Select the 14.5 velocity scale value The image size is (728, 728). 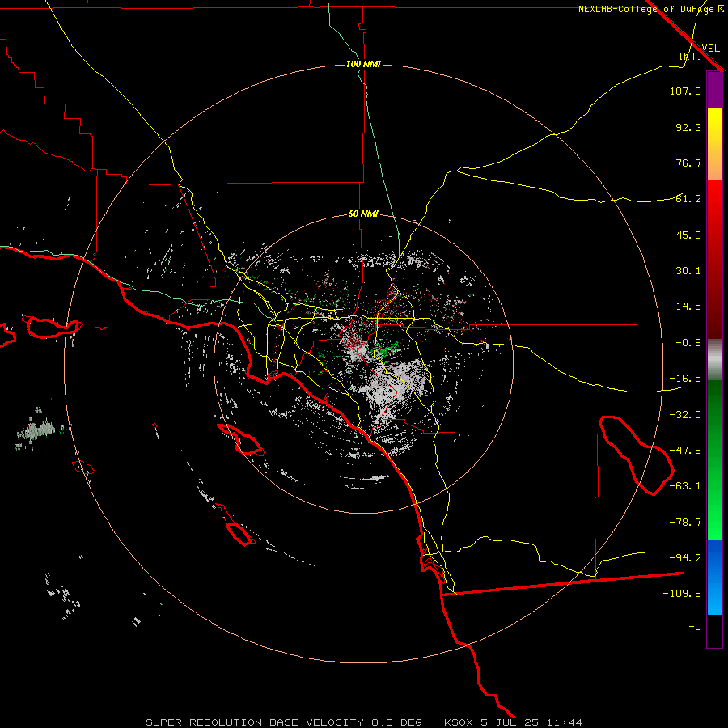click(x=688, y=307)
